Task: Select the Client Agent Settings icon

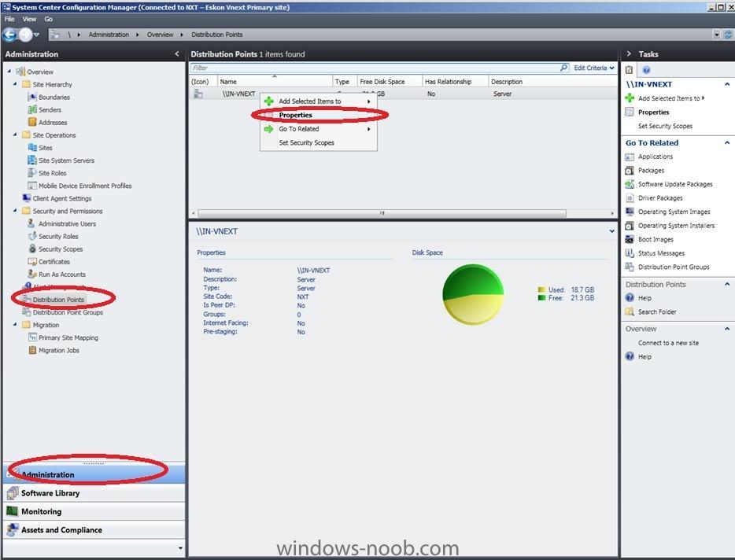Action: (26, 198)
